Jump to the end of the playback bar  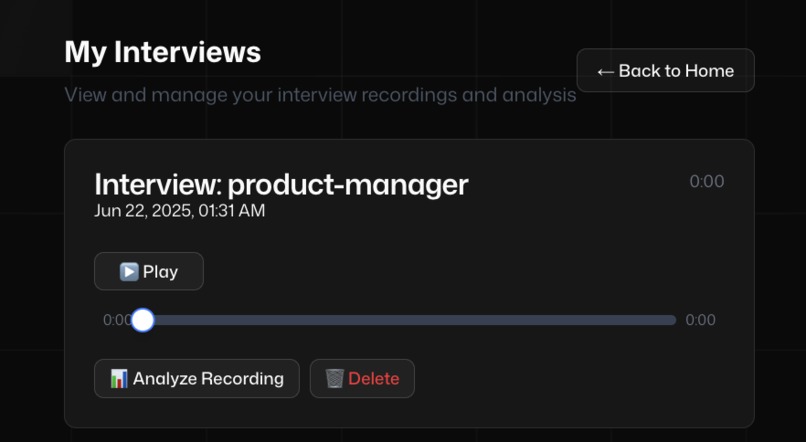(x=673, y=320)
